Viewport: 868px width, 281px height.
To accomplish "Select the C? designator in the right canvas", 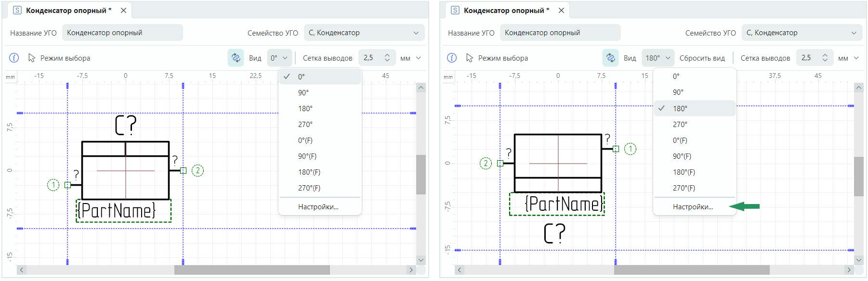I will click(555, 233).
